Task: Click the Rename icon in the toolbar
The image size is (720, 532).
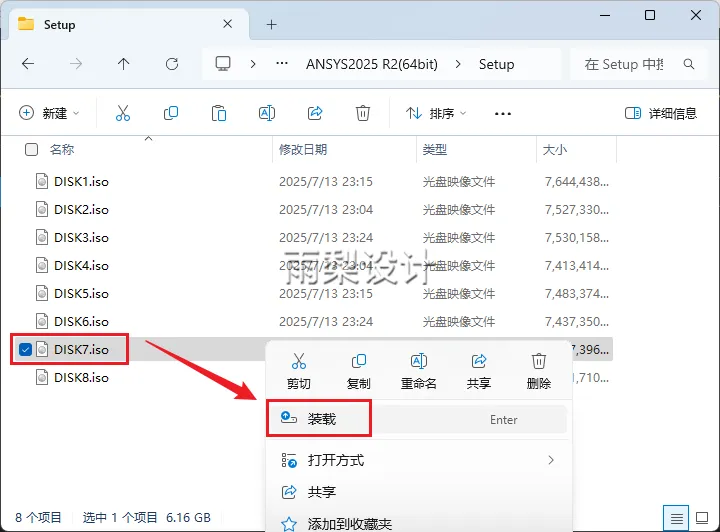Action: (x=267, y=113)
